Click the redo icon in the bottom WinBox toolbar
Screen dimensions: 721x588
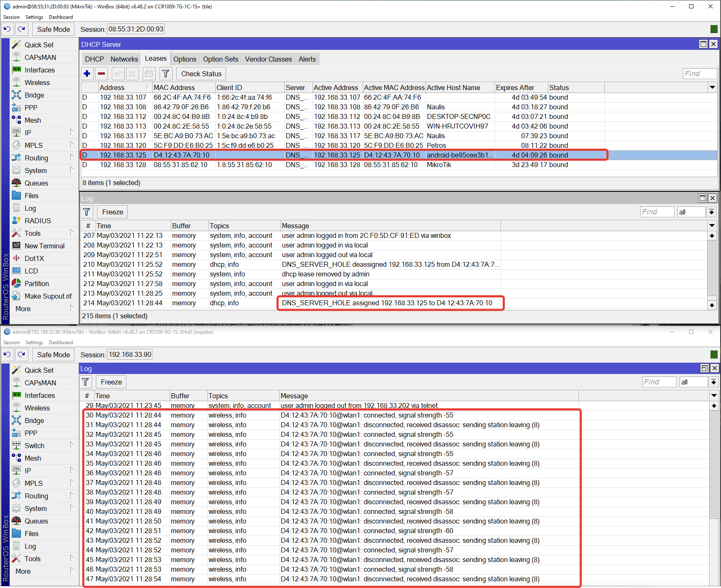(x=22, y=355)
